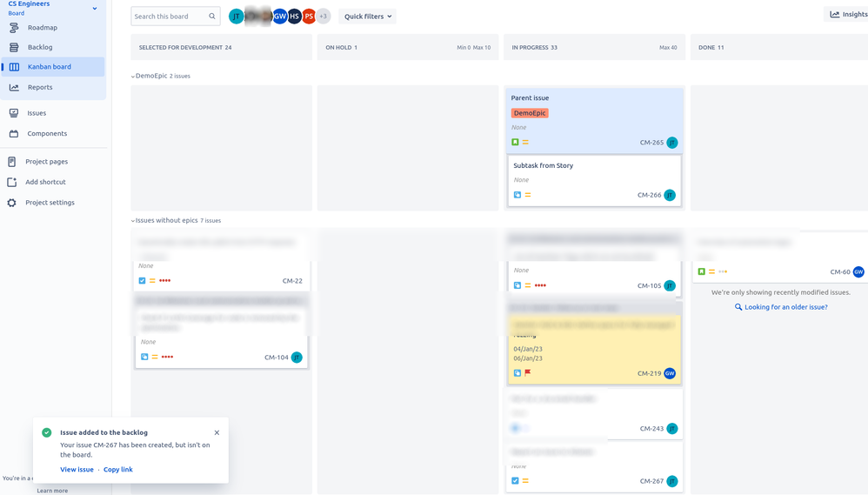Image resolution: width=868 pixels, height=495 pixels.
Task: Open the Insights button
Action: [847, 15]
